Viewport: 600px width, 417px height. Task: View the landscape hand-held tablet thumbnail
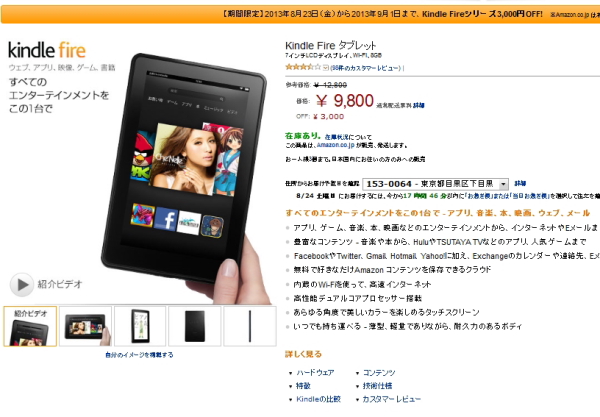(x=85, y=326)
